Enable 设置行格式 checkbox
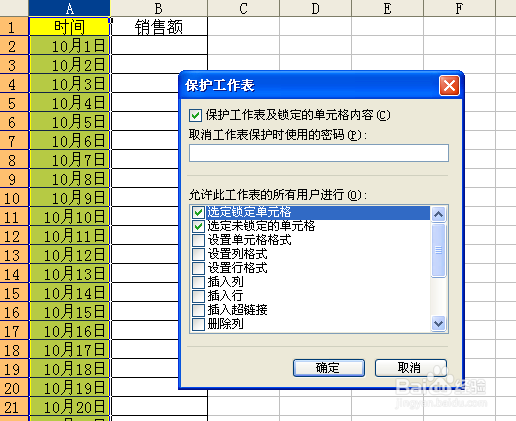This screenshot has width=516, height=421. click(198, 268)
